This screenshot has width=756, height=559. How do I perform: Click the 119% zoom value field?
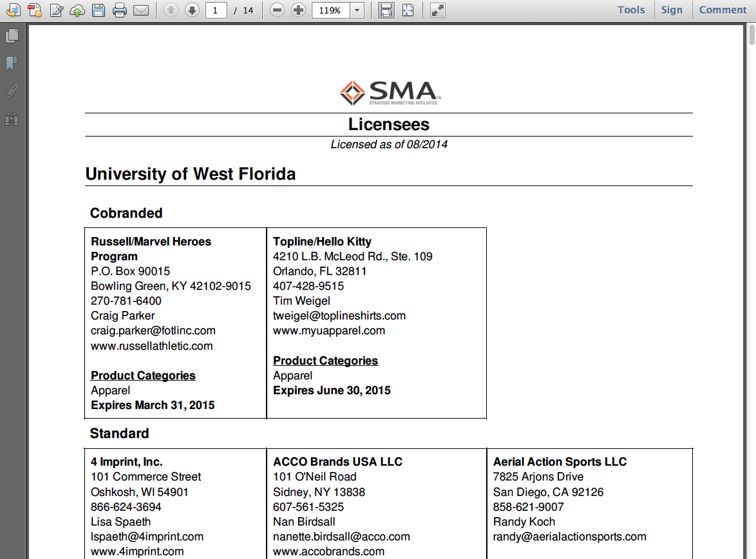331,10
